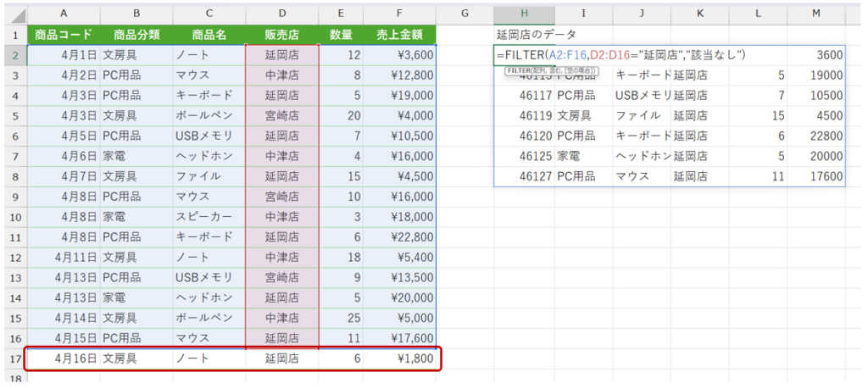Select the 4月1日 date cell

tap(63, 55)
